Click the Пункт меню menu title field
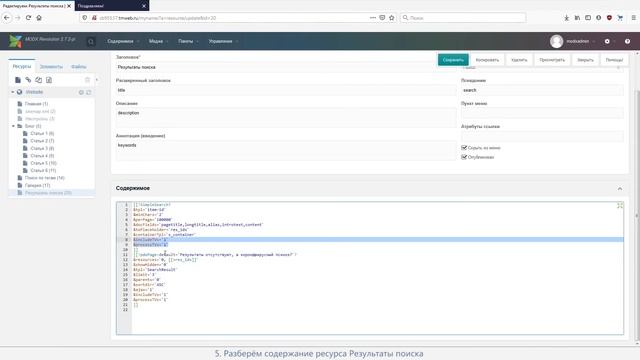 [x=542, y=113]
